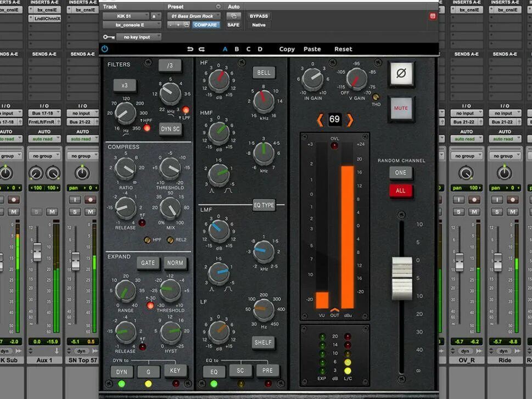The height and width of the screenshot is (399, 532).
Task: Click the redo arrow icon
Action: [x=201, y=49]
